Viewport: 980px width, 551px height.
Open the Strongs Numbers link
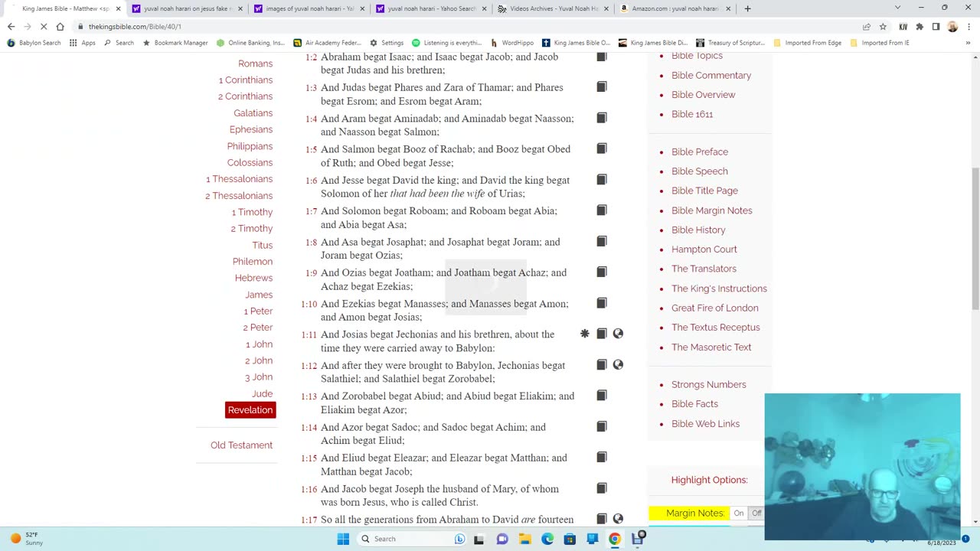tap(709, 384)
